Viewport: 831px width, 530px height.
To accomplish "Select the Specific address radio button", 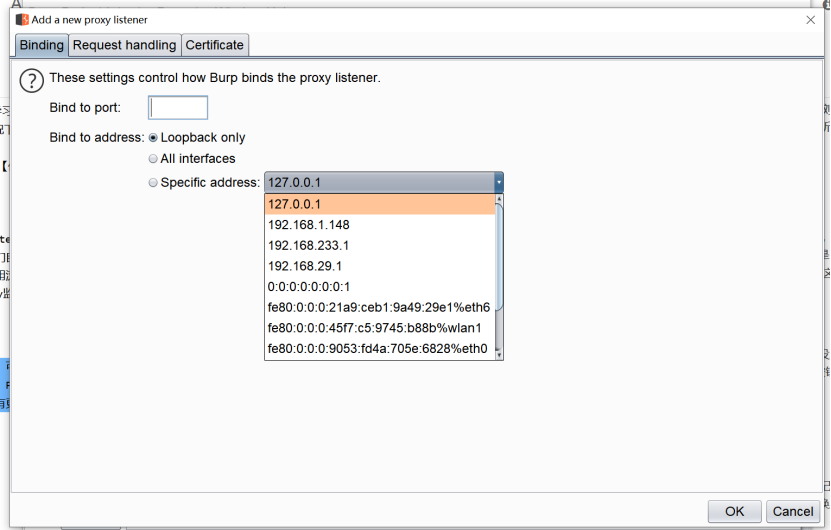I will [153, 183].
